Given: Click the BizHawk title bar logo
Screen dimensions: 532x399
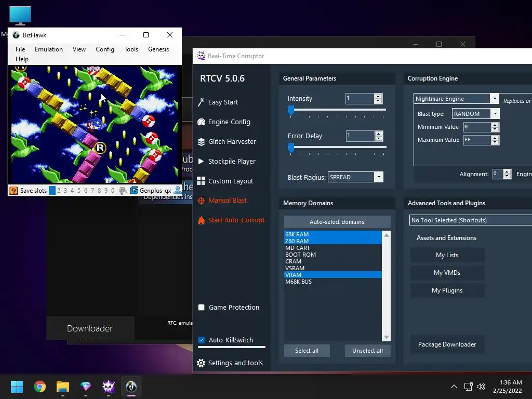Looking at the screenshot, I should [16, 35].
